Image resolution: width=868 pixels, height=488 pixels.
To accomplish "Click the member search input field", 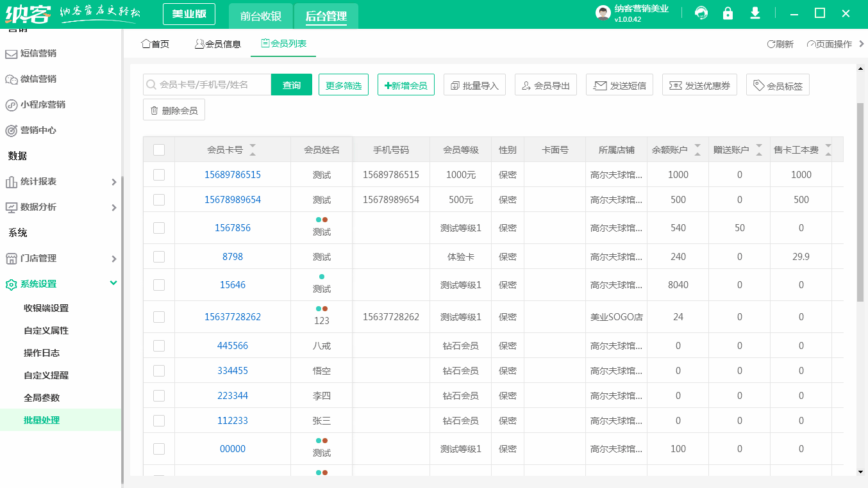I will pyautogui.click(x=205, y=84).
